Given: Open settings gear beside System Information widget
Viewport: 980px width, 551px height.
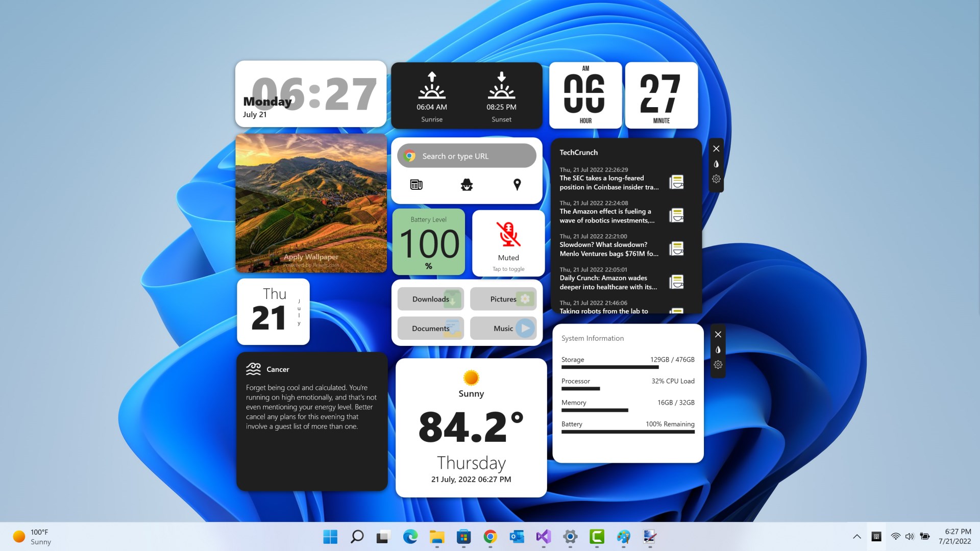Looking at the screenshot, I should click(x=718, y=365).
